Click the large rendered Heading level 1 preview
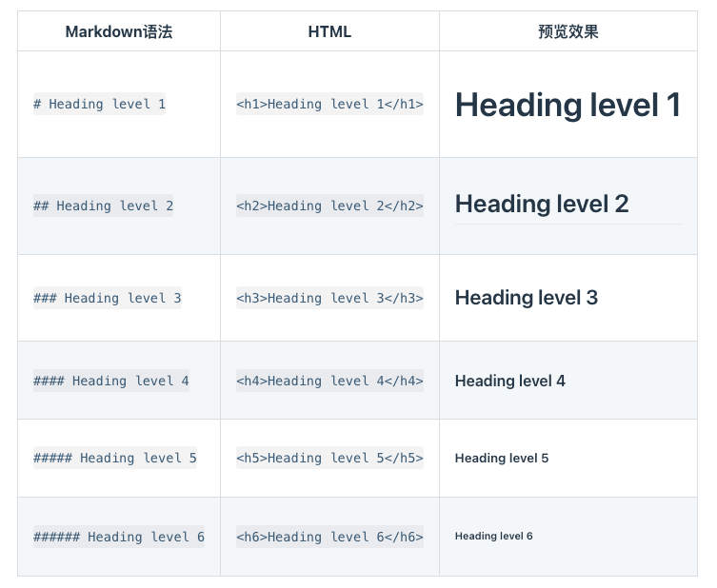 (568, 105)
